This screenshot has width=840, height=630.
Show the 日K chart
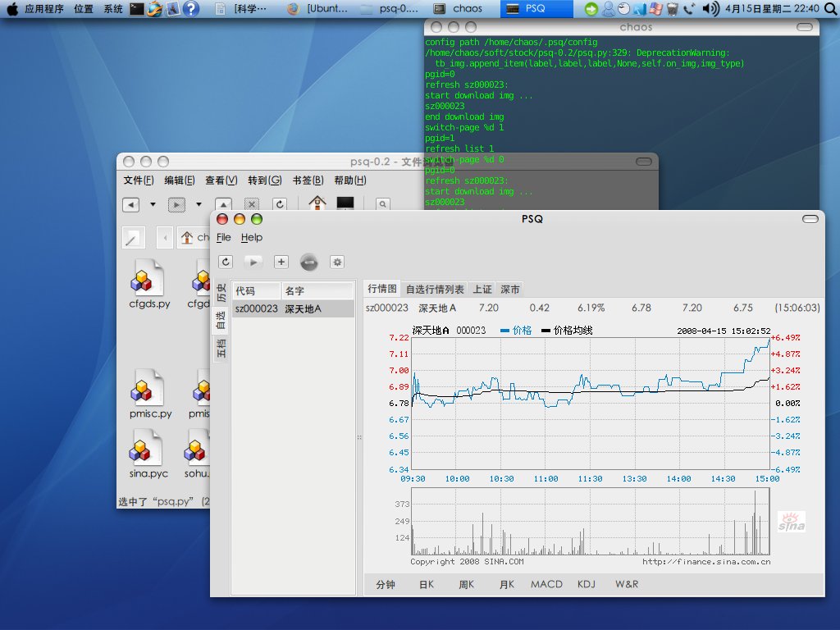[427, 584]
